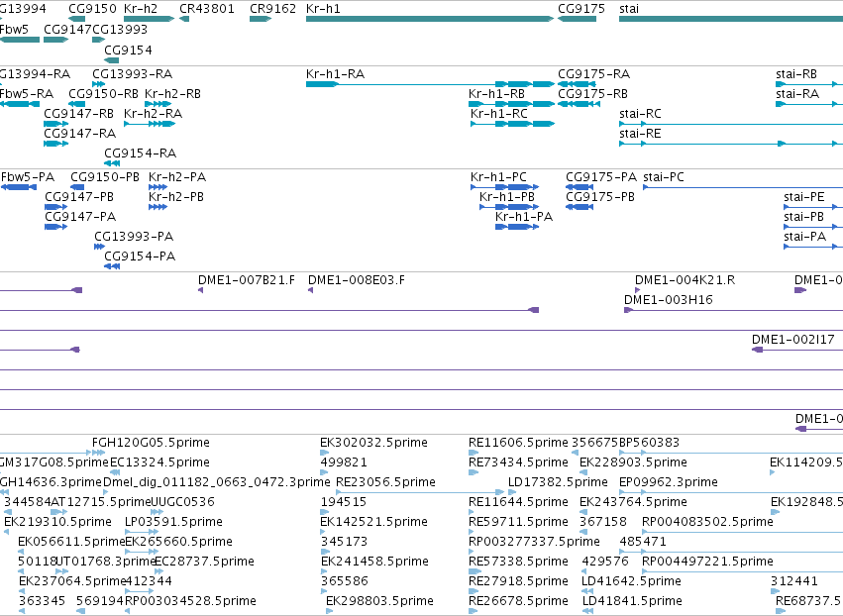843x616 pixels.
Task: Click transcript label stai-RC
Action: click(x=640, y=114)
